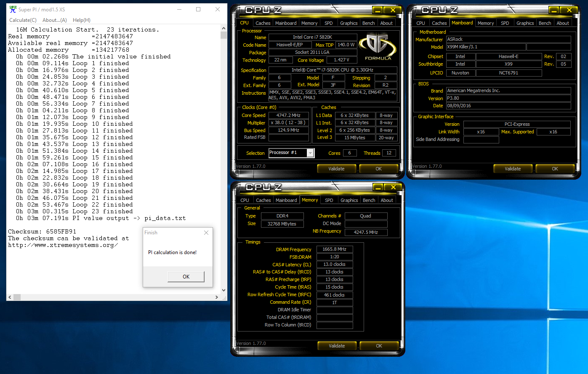Click the DRAM Frequency value 1665.8 MHz
The width and height of the screenshot is (588, 374).
click(335, 249)
